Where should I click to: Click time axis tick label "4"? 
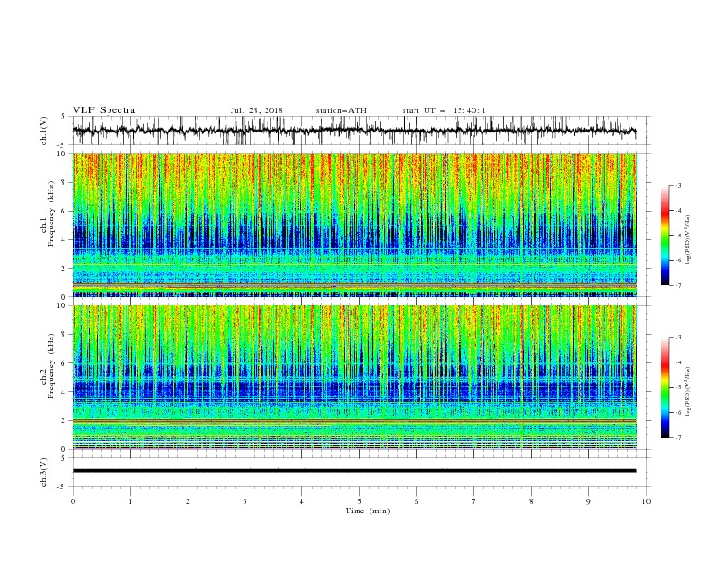301,501
